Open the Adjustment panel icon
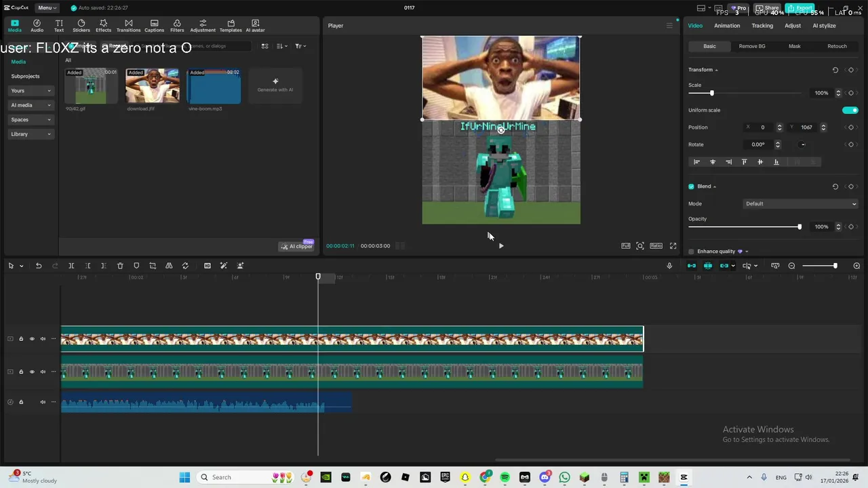 coord(203,26)
